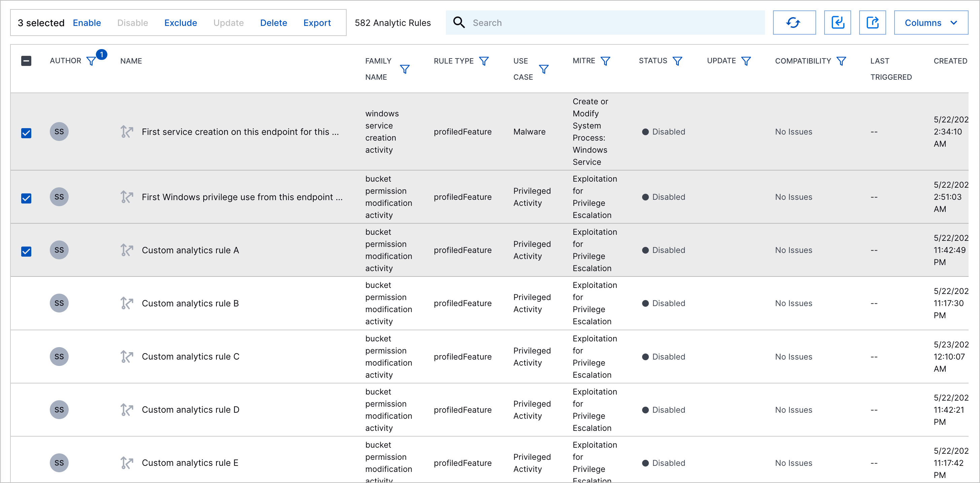The width and height of the screenshot is (980, 483).
Task: Click rule type icon beside Custom analytics rule A
Action: 127,250
